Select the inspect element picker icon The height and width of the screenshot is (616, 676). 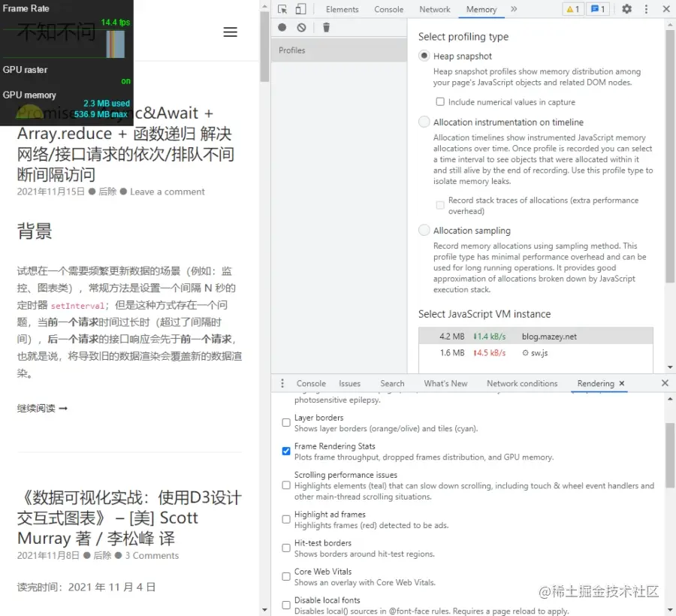[x=282, y=9]
